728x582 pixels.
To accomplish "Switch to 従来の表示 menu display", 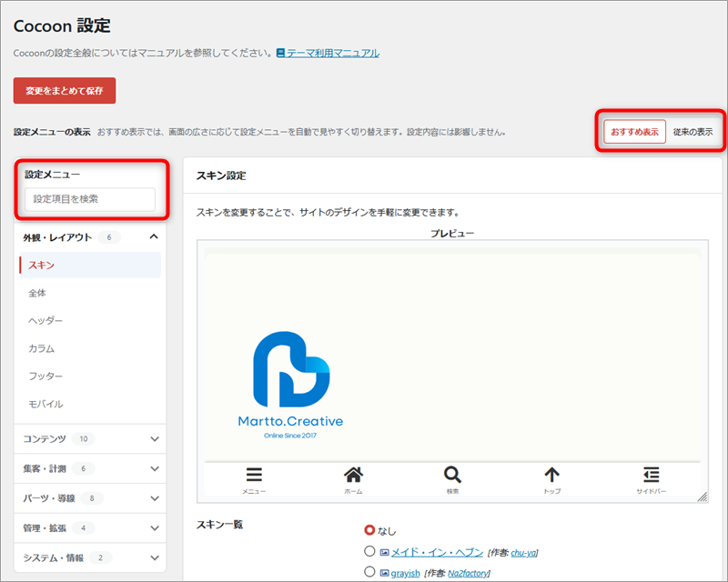I will click(693, 132).
